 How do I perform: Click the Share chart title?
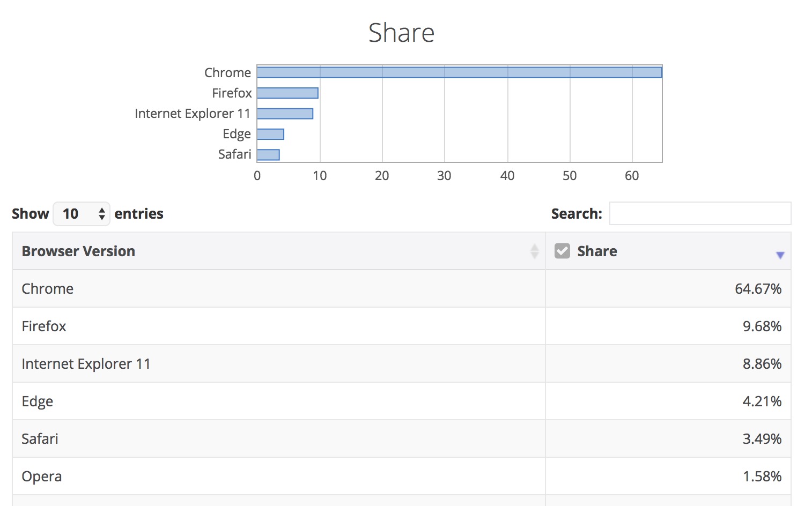(x=401, y=33)
